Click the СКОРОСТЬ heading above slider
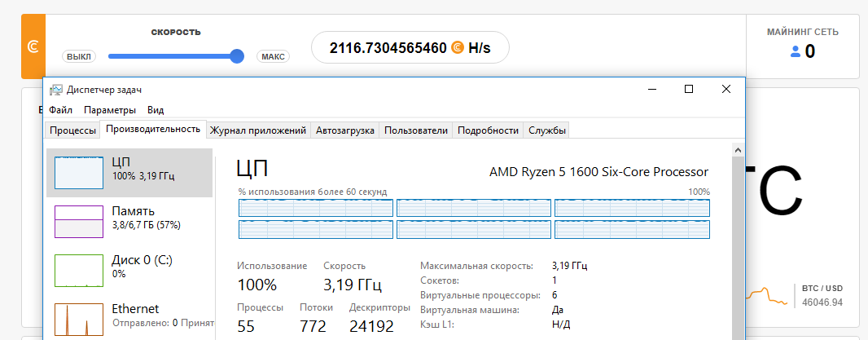 [x=176, y=32]
